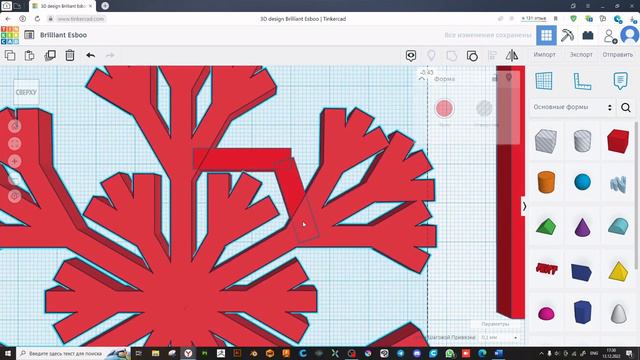The width and height of the screenshot is (640, 360).
Task: Zoom out with the minus button
Action: pos(15,179)
